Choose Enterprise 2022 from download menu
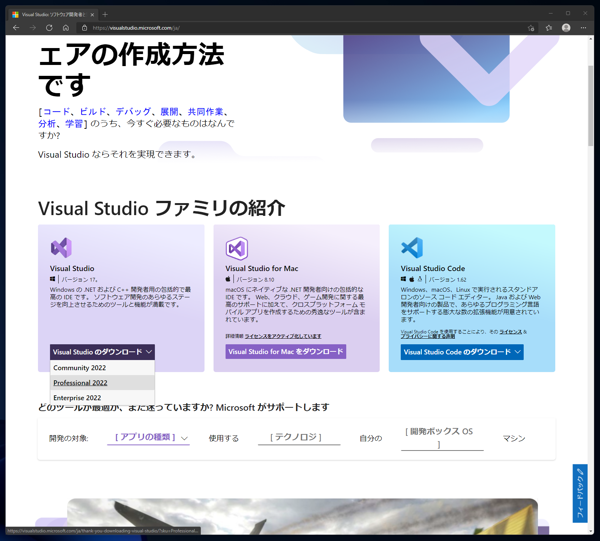600x541 pixels. pos(102,398)
